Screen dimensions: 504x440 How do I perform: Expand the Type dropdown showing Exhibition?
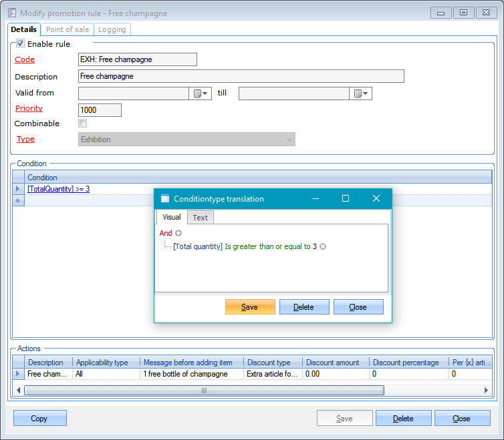pos(289,140)
